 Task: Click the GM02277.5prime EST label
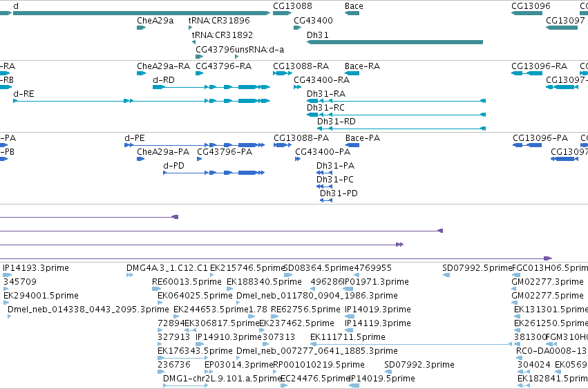pos(547,296)
